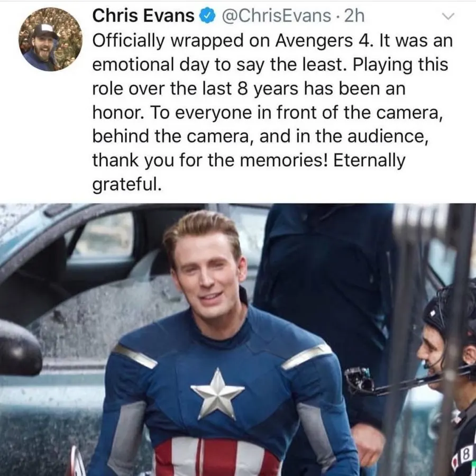476x476 pixels.
Task: Open the tweet options chevron menu
Action: tap(448, 16)
